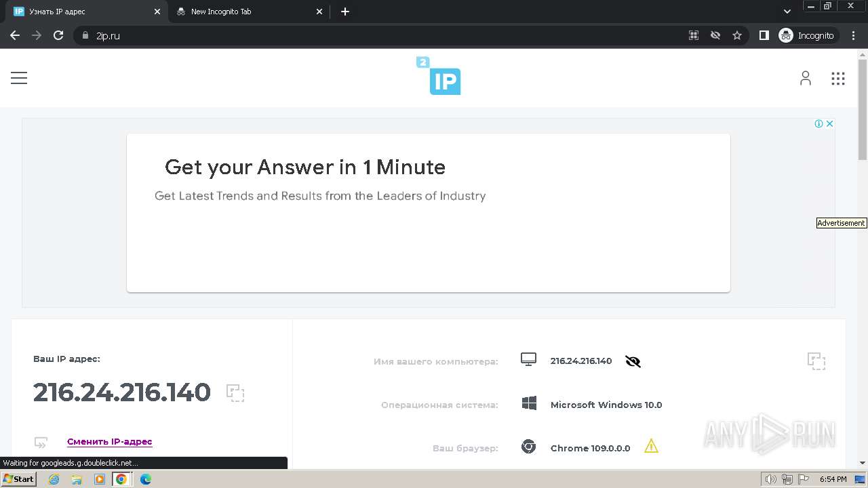Open the Get your Answer ad headline
868x488 pixels.
[x=305, y=167]
